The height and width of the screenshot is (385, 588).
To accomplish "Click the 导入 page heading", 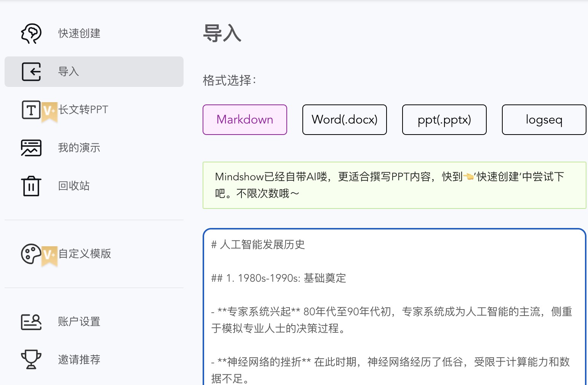I will [222, 33].
